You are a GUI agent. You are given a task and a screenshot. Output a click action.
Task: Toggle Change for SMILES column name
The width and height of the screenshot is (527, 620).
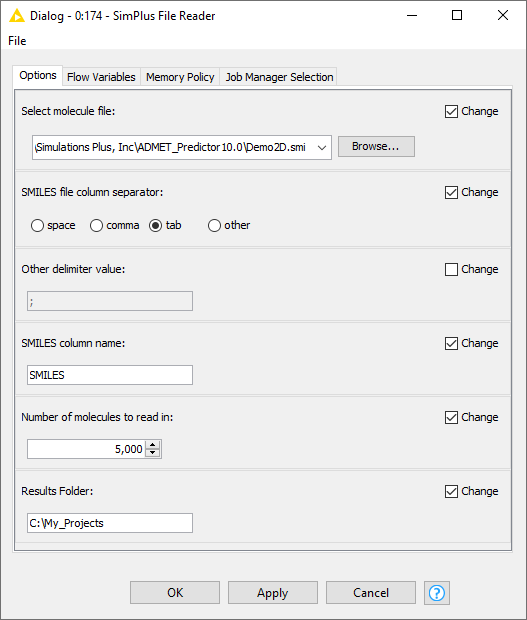click(451, 343)
